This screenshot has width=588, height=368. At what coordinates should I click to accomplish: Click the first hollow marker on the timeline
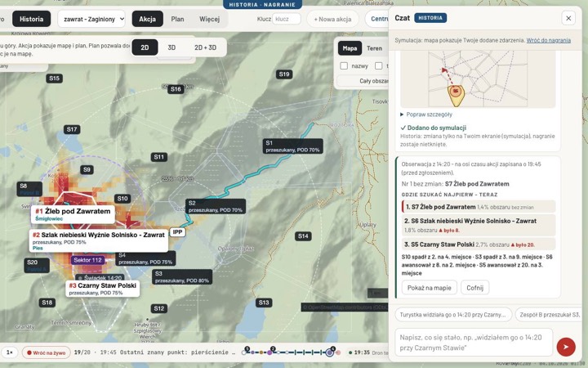coord(244,352)
